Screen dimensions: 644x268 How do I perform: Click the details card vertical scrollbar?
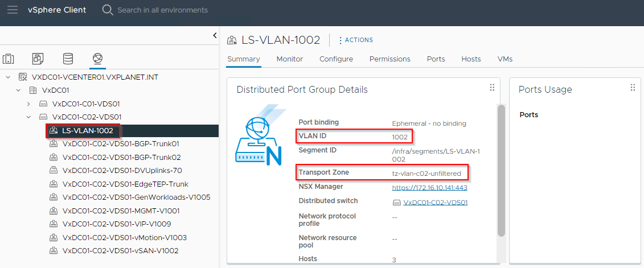[x=501, y=170]
